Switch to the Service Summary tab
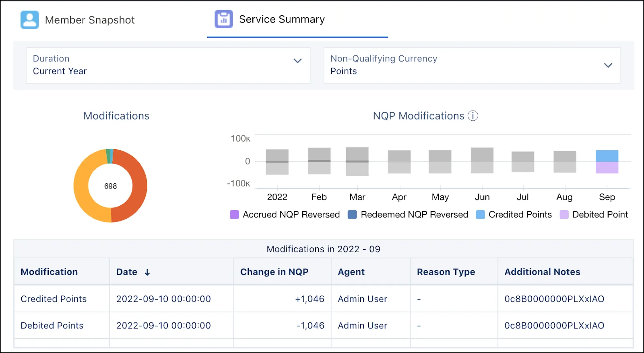 (x=297, y=20)
